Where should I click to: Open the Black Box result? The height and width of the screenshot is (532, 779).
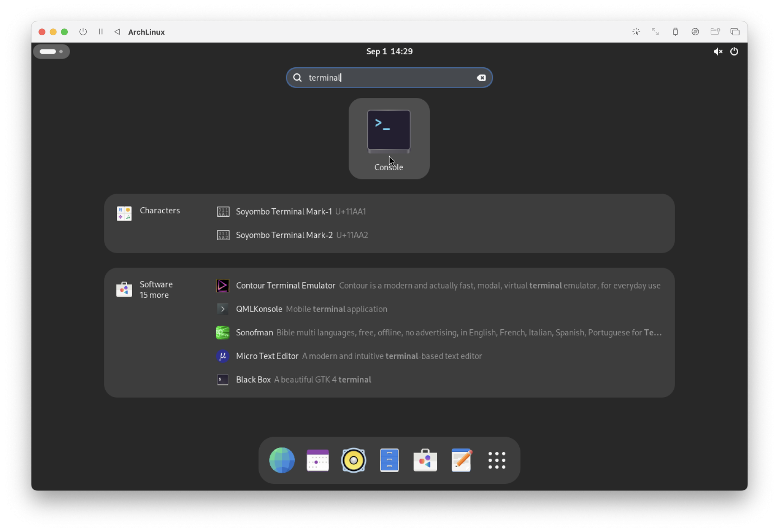click(x=294, y=379)
